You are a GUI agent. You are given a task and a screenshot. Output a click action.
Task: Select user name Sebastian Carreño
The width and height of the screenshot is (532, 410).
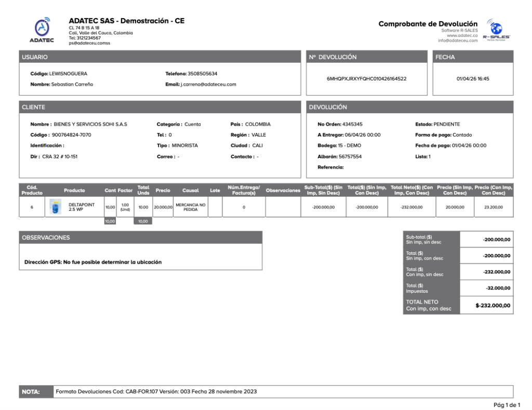(72, 85)
